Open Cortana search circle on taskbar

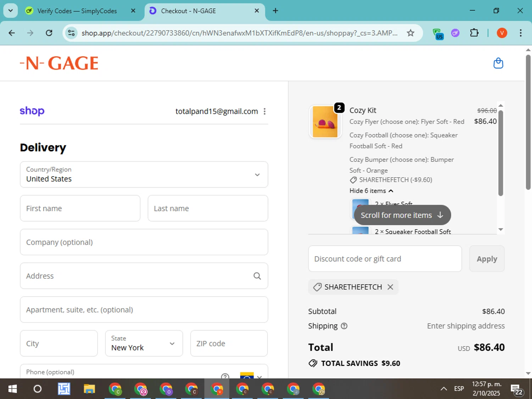pyautogui.click(x=38, y=389)
